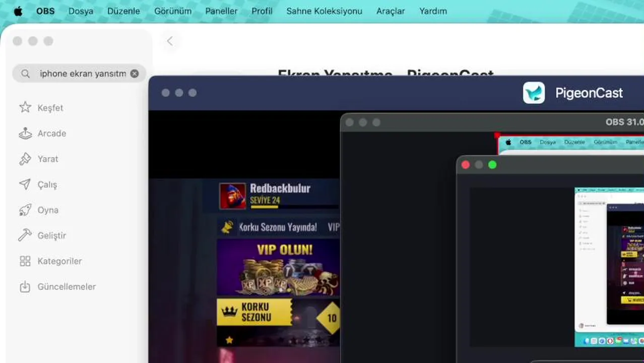Screen dimensions: 644x363
Task: Click the Yarat paintbrush icon
Action: (25, 159)
